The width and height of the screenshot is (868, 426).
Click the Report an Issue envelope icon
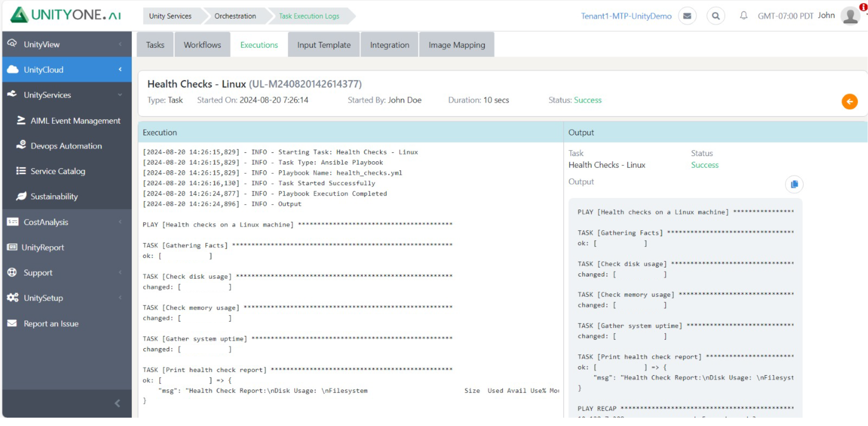tap(12, 323)
